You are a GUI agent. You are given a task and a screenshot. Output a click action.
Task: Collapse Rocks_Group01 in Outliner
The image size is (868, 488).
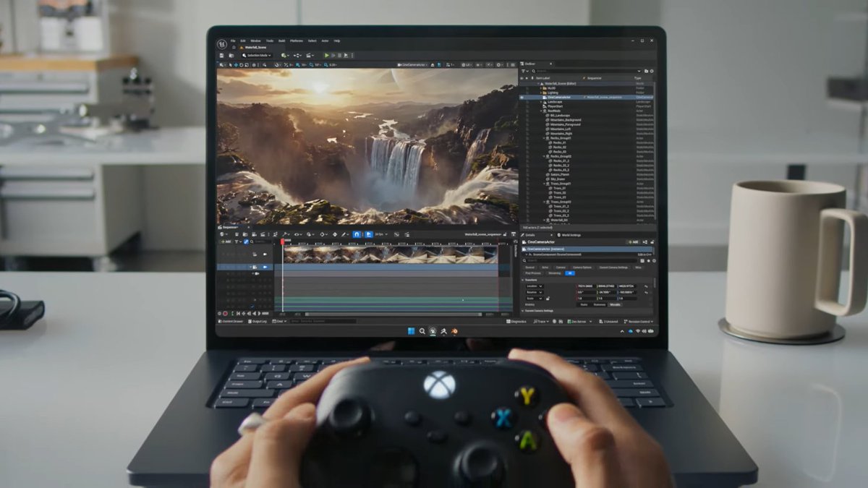(544, 138)
